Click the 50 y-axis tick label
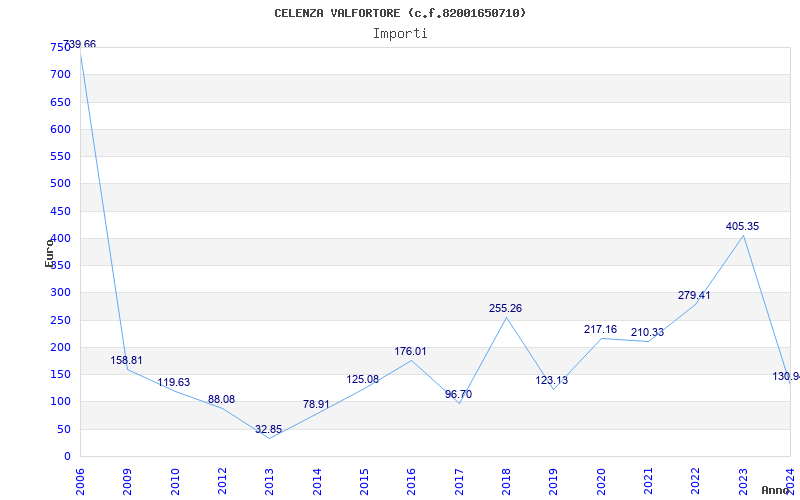The width and height of the screenshot is (800, 500). point(63,429)
